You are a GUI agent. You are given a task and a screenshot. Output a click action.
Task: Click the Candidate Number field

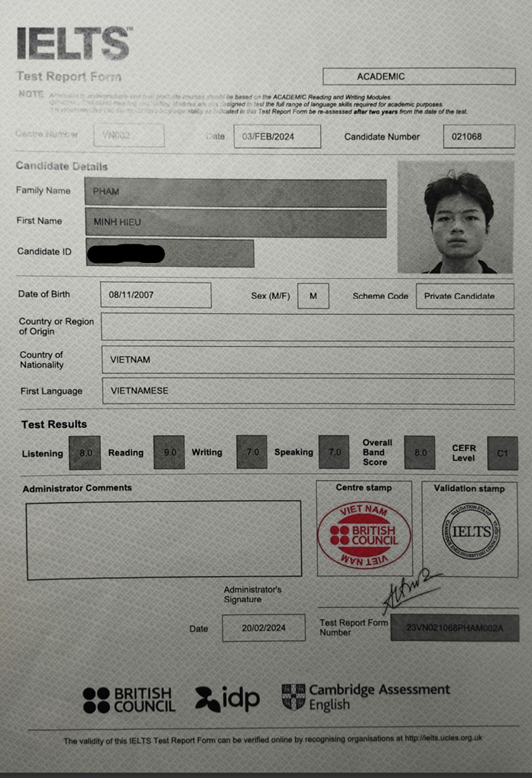[478, 136]
